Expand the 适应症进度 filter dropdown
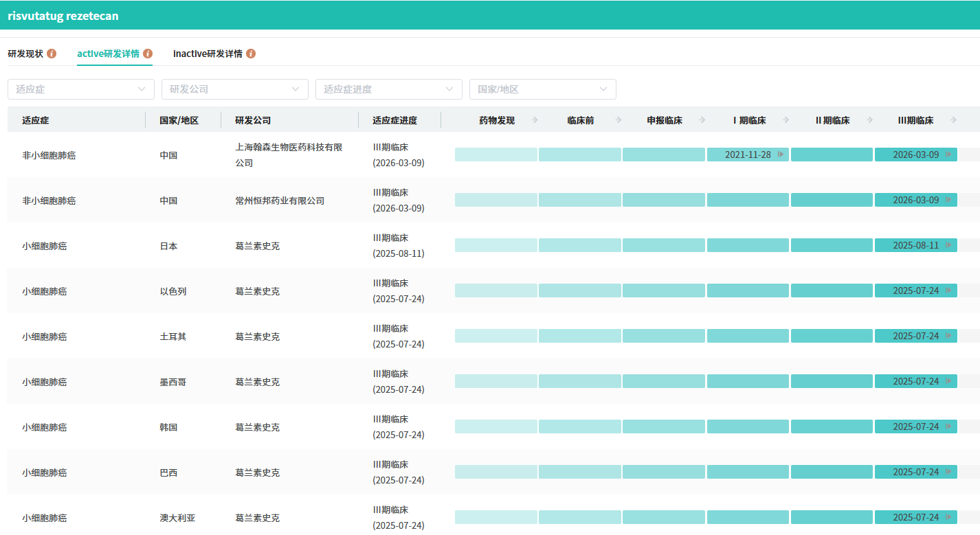 pos(389,89)
